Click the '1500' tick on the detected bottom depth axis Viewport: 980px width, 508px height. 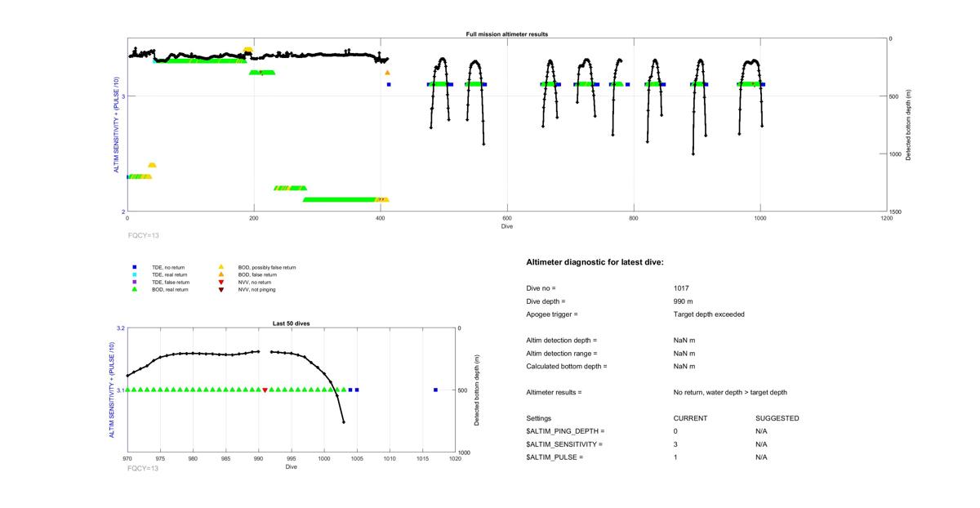(897, 212)
